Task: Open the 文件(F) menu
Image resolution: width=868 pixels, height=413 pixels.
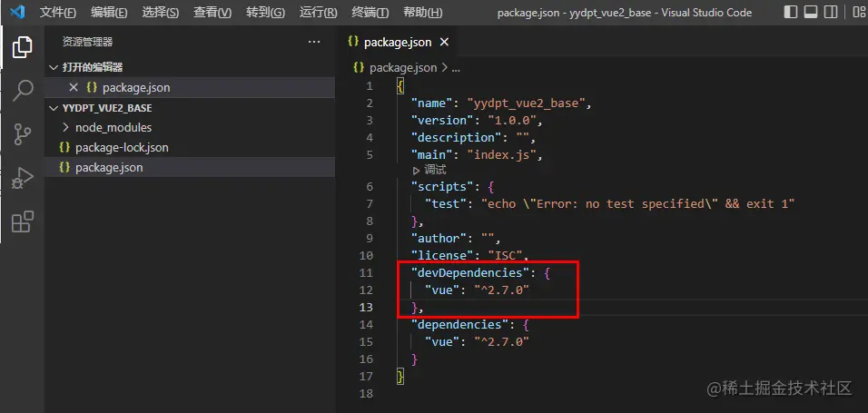Action: 57,12
